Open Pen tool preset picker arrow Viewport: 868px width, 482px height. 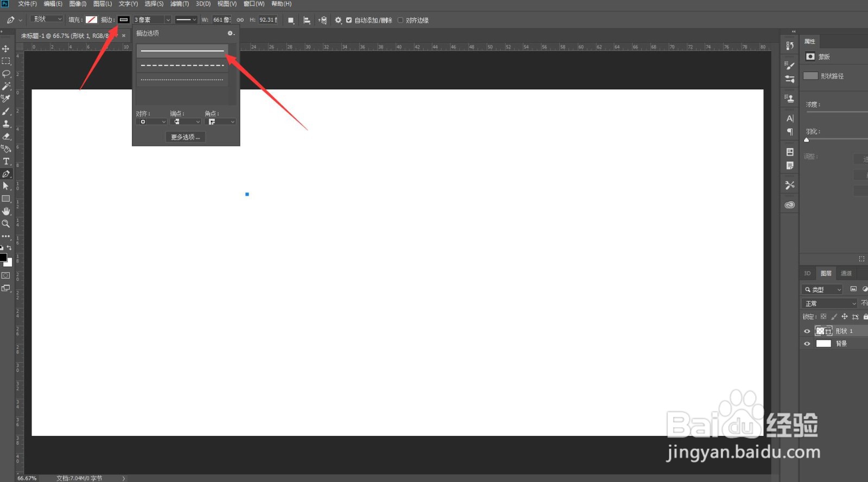click(20, 20)
